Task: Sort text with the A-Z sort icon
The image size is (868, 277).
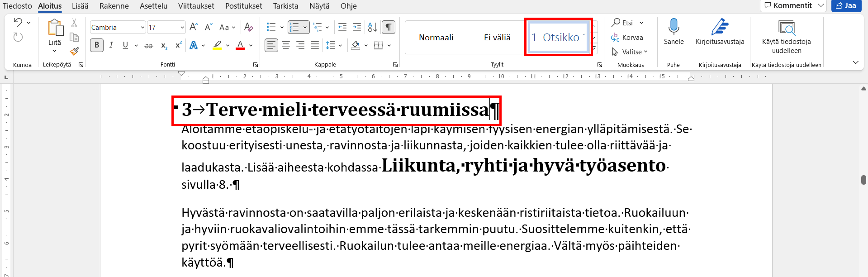Action: 372,27
